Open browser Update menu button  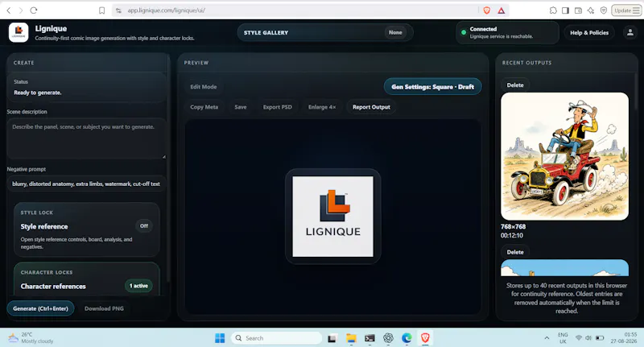pyautogui.click(x=627, y=10)
